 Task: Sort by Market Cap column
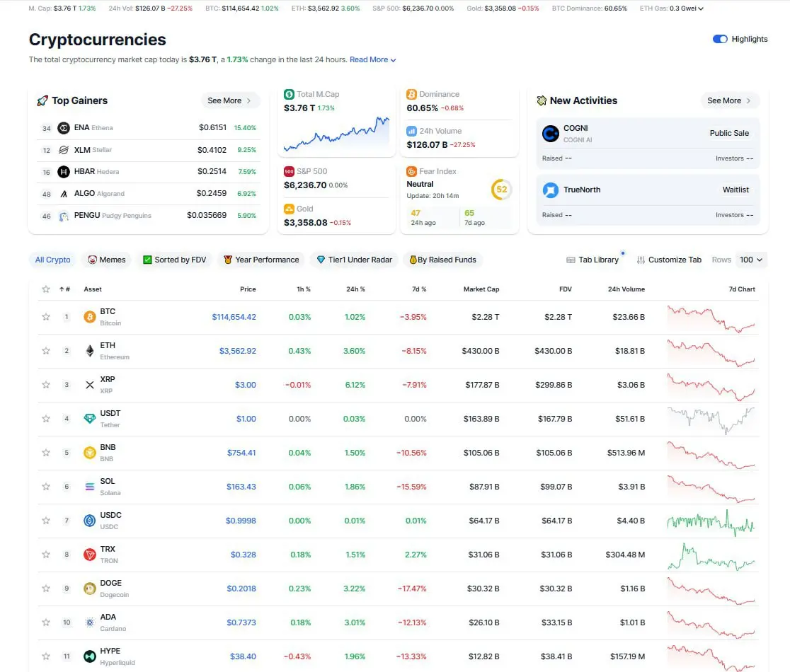click(x=481, y=289)
